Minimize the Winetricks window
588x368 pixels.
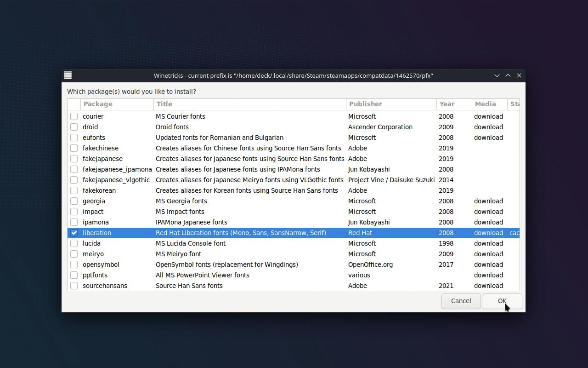[x=497, y=75]
